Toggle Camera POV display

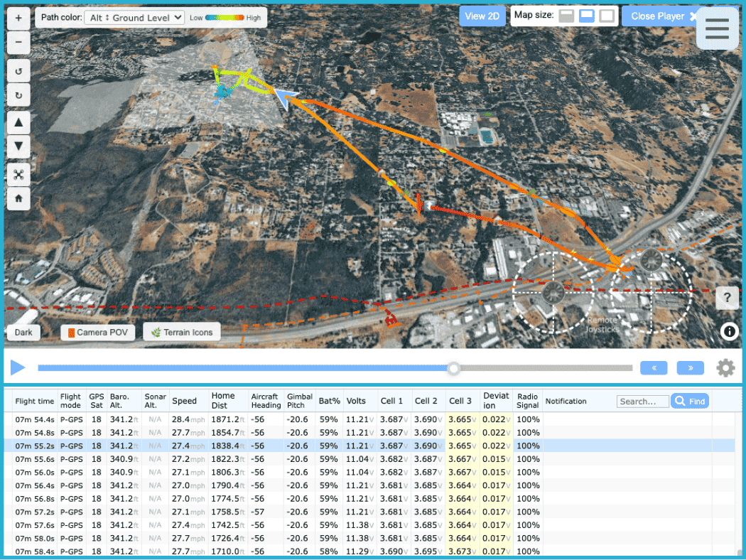pyautogui.click(x=97, y=332)
